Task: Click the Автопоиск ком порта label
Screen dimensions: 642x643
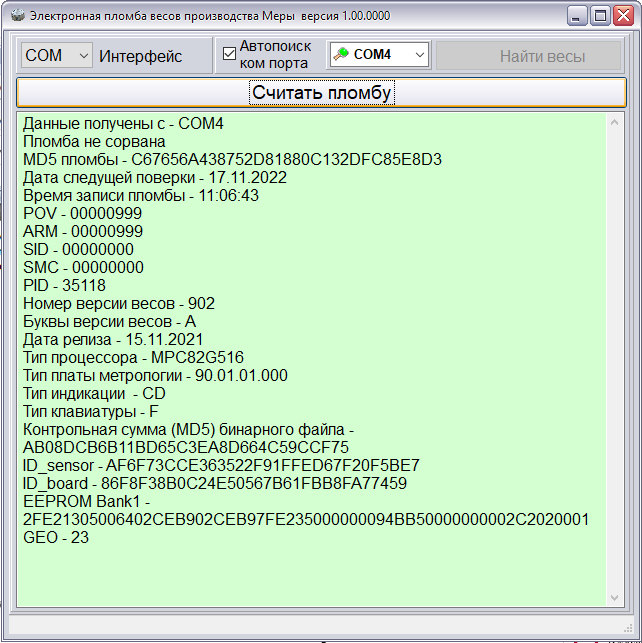Action: (x=275, y=55)
